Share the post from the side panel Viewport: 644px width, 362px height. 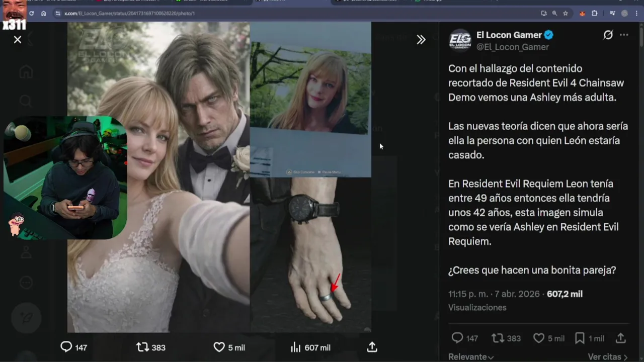click(620, 338)
